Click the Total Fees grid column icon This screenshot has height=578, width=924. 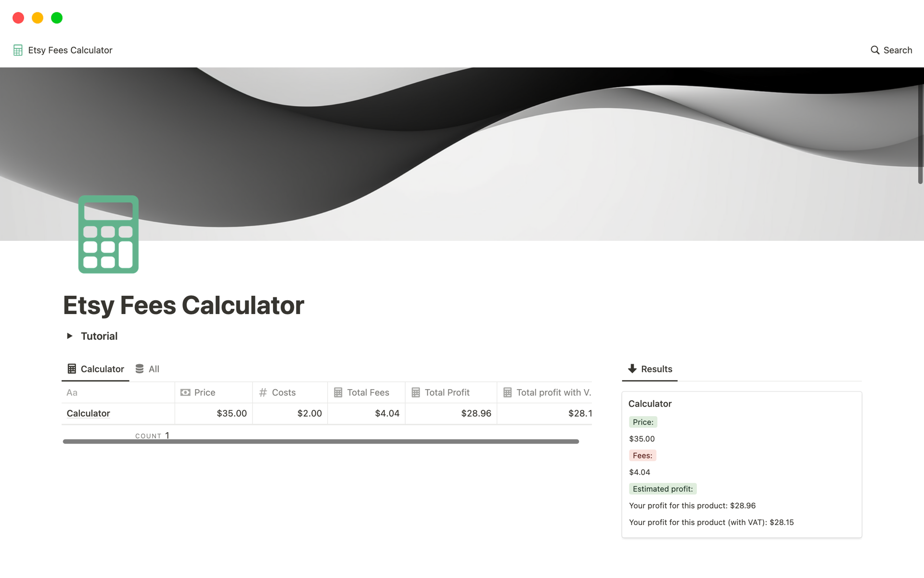(339, 392)
